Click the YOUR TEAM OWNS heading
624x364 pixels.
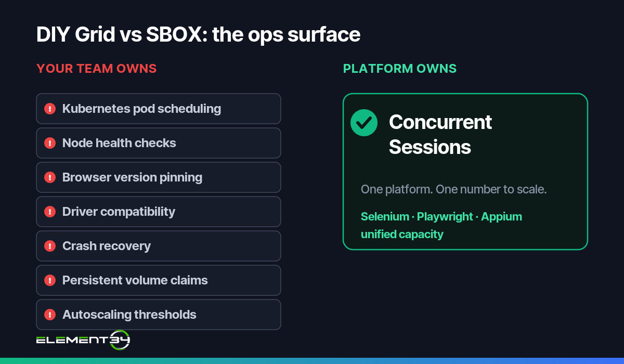tap(97, 69)
